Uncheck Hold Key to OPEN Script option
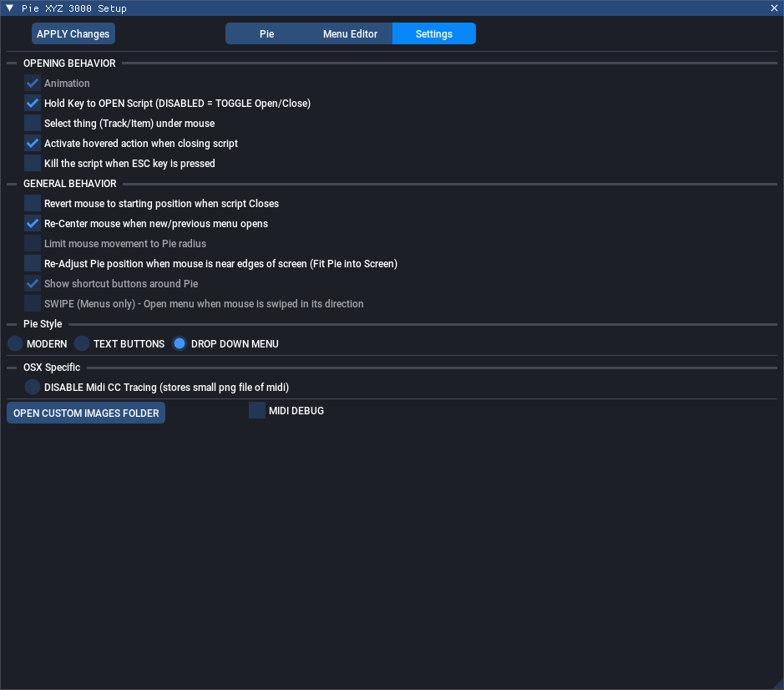 coord(33,103)
